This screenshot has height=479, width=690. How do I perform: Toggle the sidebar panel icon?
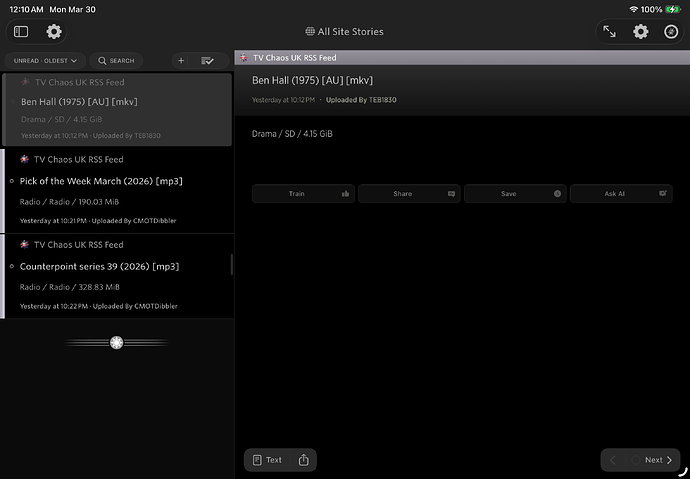tap(21, 32)
